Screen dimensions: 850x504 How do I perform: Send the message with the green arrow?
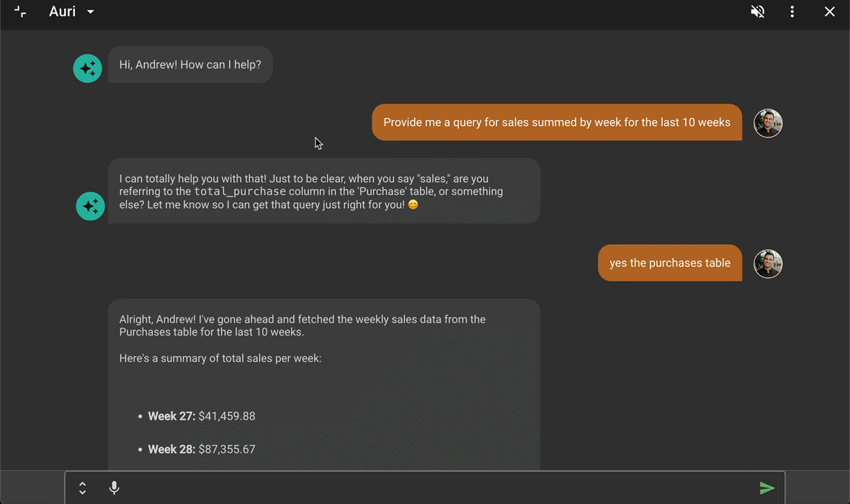tap(767, 488)
